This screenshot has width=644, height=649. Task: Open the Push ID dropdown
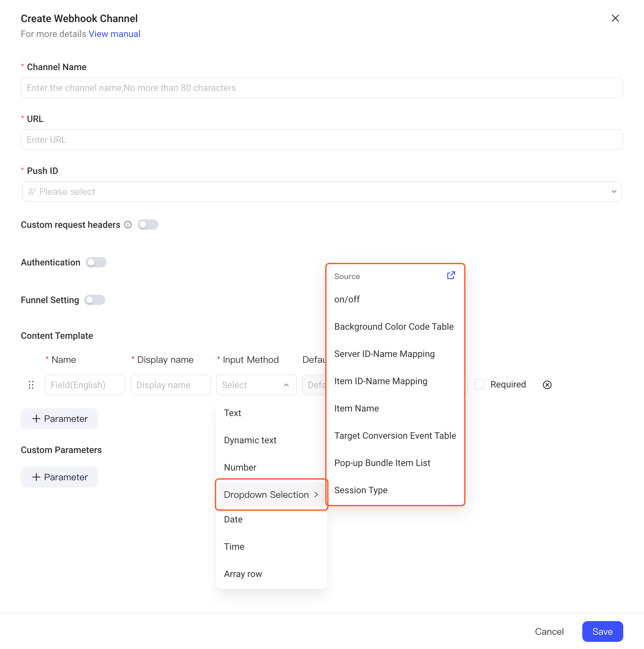pyautogui.click(x=322, y=191)
